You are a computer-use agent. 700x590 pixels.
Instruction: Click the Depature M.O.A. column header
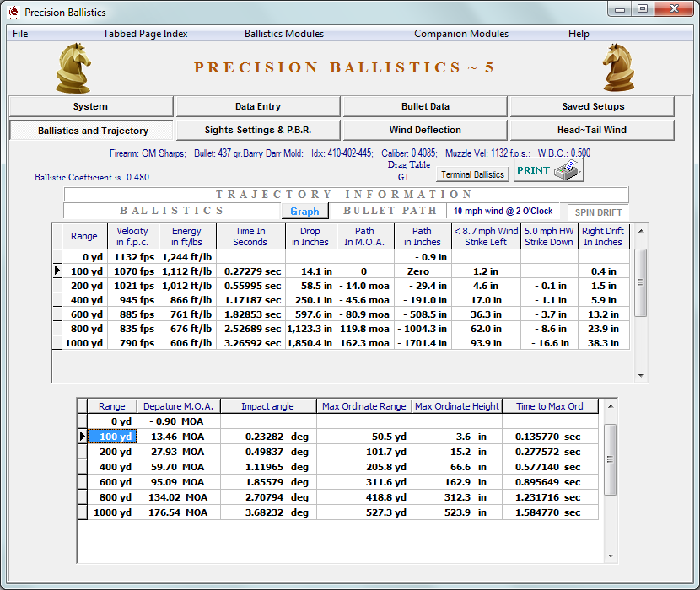pos(179,406)
